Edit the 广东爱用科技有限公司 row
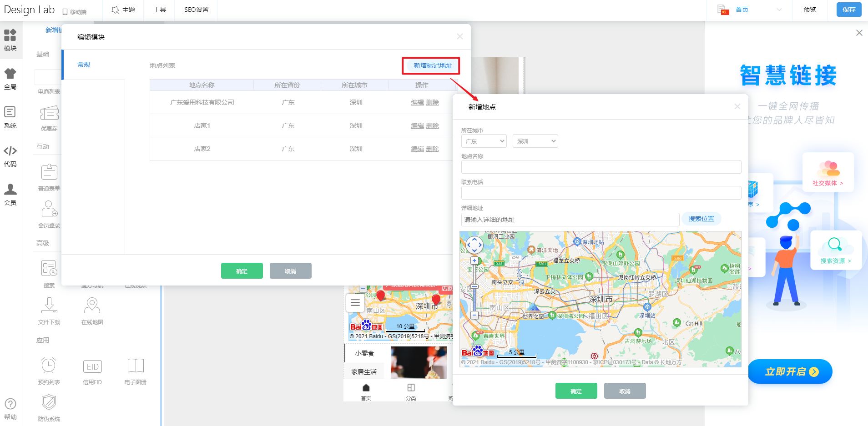Screen dimensions: 868x426 point(417,103)
